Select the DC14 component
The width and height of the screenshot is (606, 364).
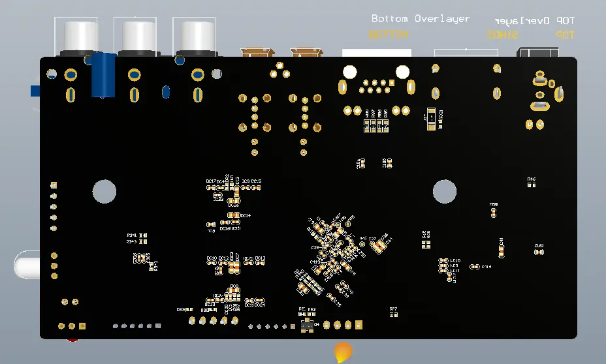(234, 215)
